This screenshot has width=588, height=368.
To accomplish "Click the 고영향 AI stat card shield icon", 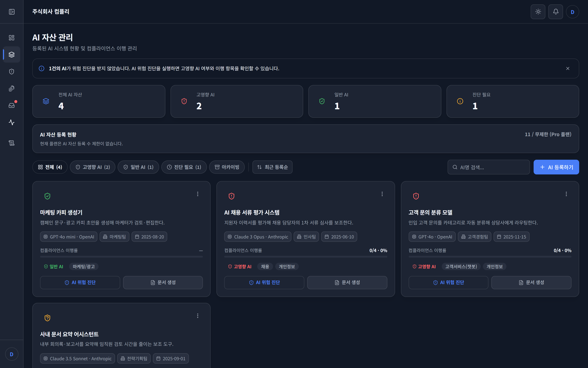I will [x=184, y=101].
